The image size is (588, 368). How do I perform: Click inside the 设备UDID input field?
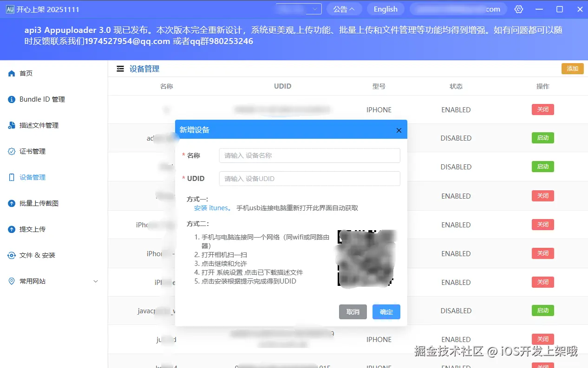pos(309,178)
